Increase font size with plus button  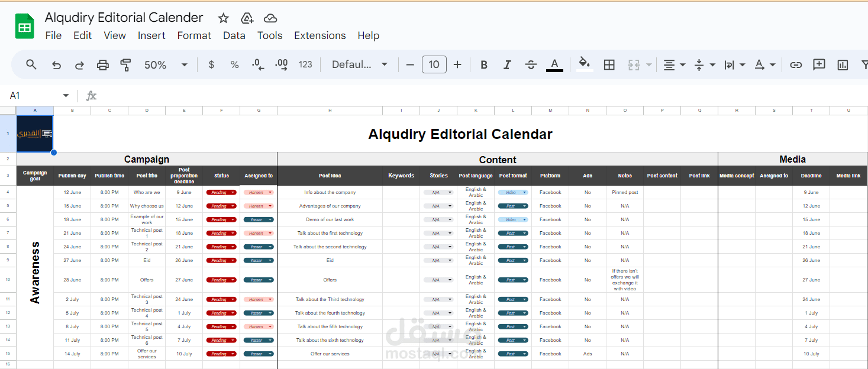pos(457,64)
